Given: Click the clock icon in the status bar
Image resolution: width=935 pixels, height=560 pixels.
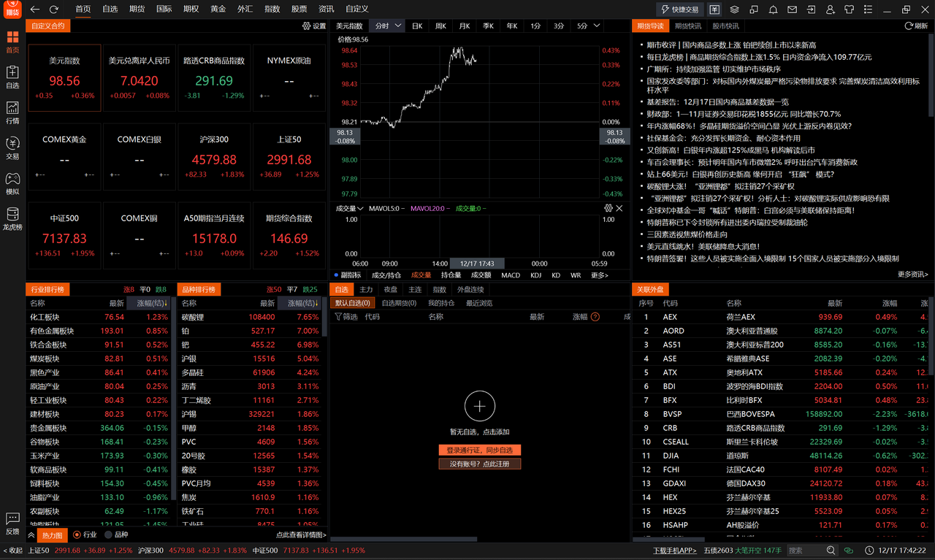Looking at the screenshot, I should click(x=869, y=551).
